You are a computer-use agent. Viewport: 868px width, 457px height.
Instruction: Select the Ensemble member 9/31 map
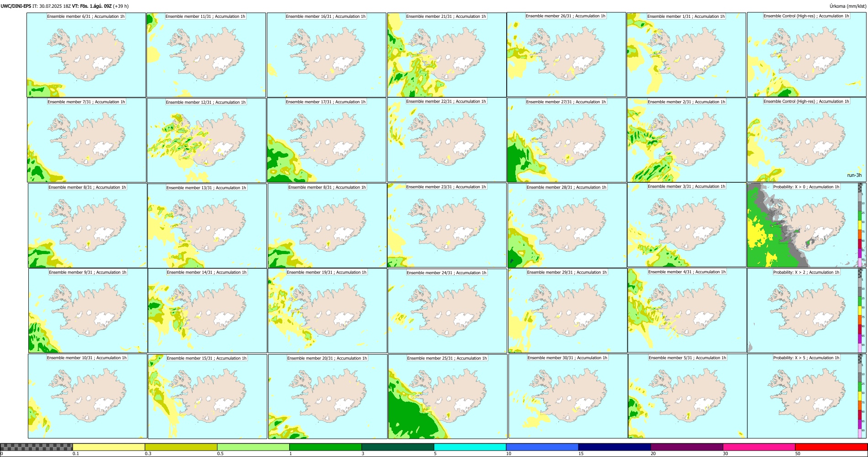click(88, 311)
